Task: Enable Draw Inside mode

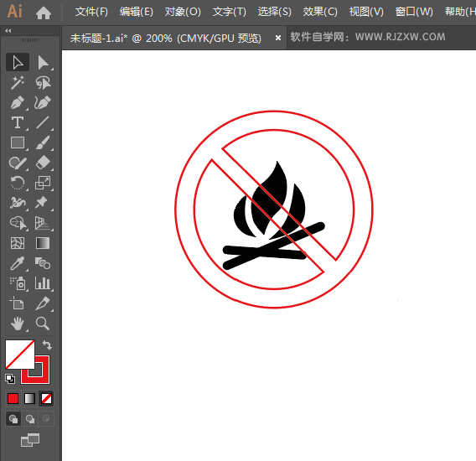Action: click(x=46, y=419)
